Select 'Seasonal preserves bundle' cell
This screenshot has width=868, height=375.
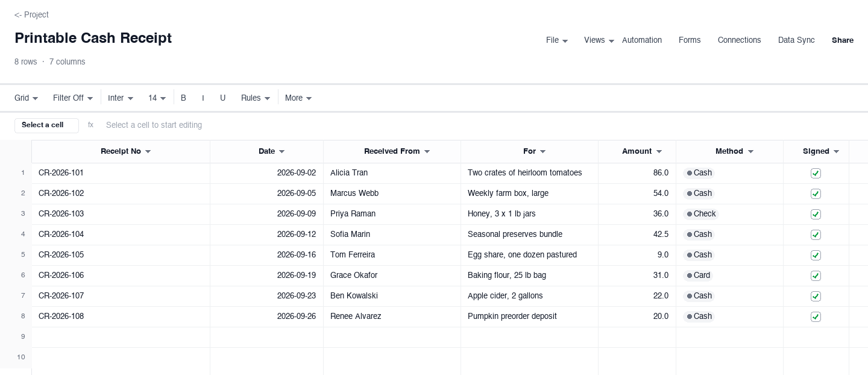click(530, 235)
